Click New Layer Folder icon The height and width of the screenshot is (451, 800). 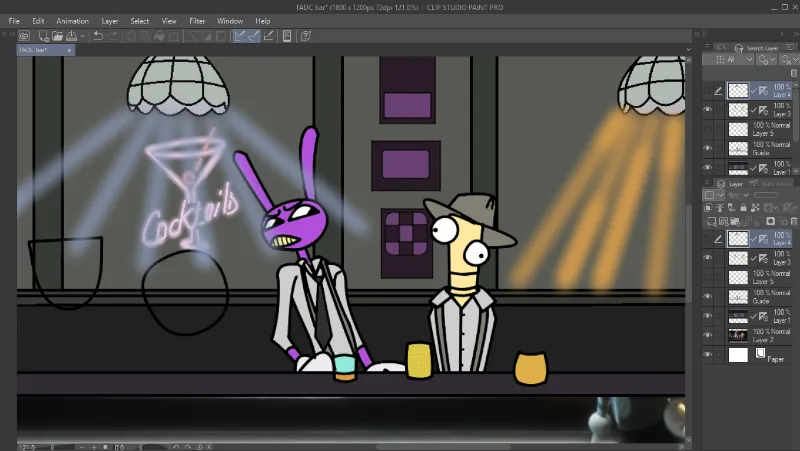coord(735,221)
